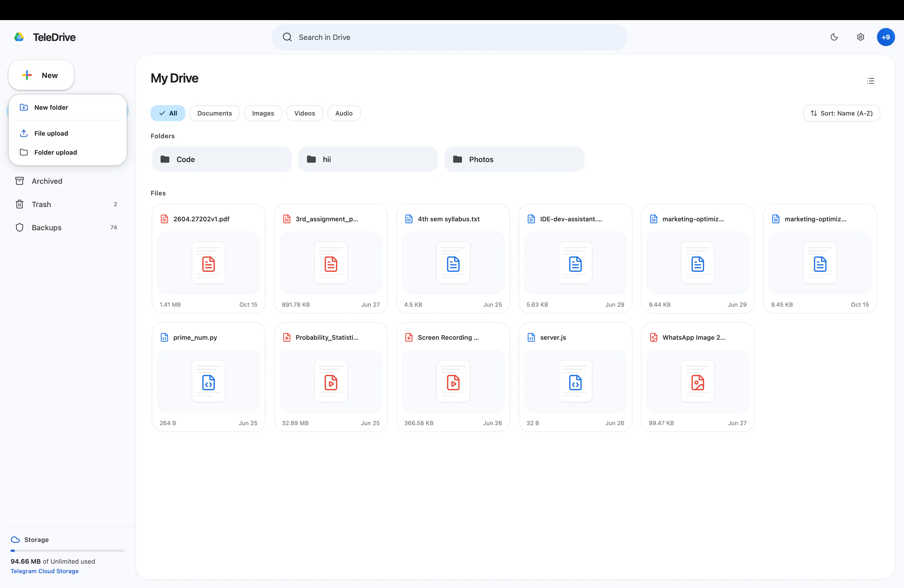
Task: Click the magnifier search icon
Action: (x=287, y=37)
